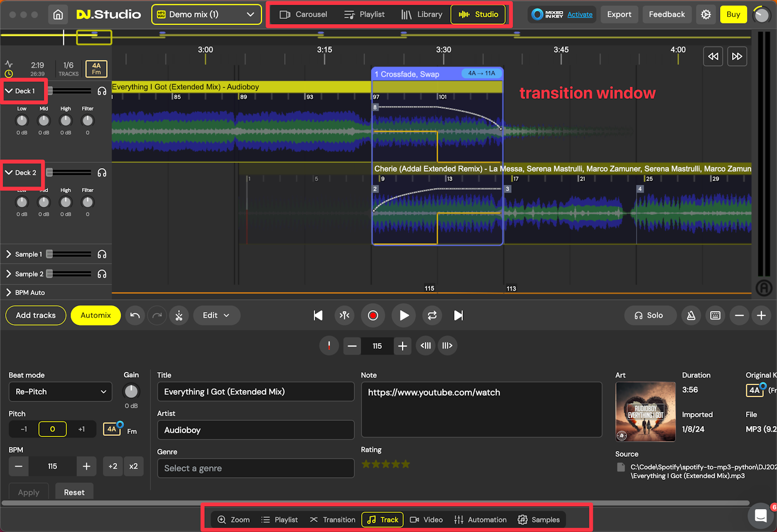Increase beatgrid BPM value 115
The image size is (777, 532).
click(402, 346)
